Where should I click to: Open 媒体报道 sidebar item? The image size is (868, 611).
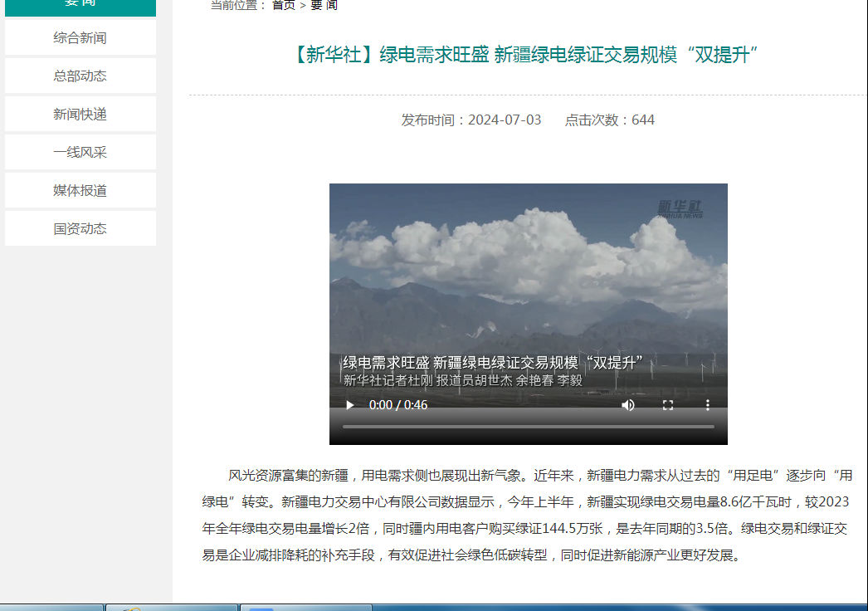click(80, 191)
